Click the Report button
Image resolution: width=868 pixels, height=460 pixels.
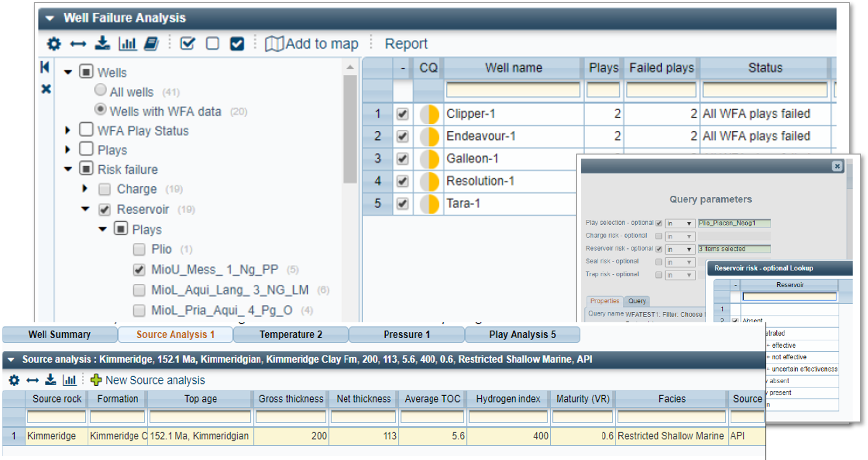click(x=406, y=44)
